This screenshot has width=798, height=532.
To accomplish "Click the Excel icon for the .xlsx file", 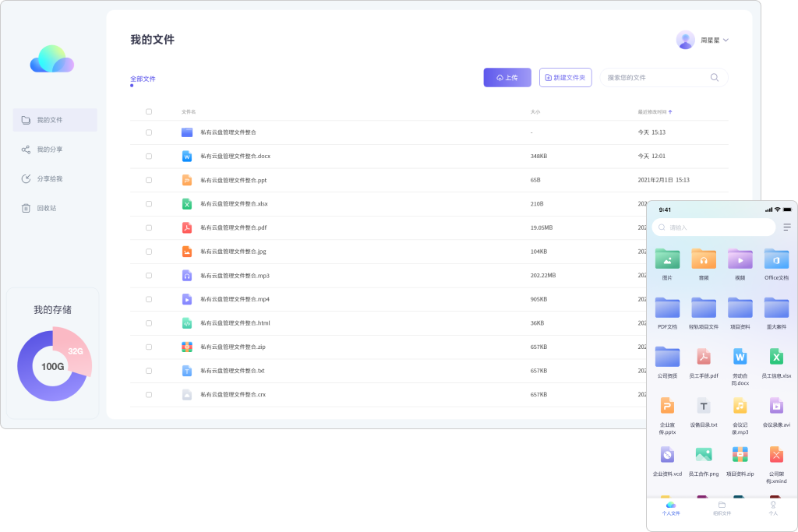I will pyautogui.click(x=186, y=204).
